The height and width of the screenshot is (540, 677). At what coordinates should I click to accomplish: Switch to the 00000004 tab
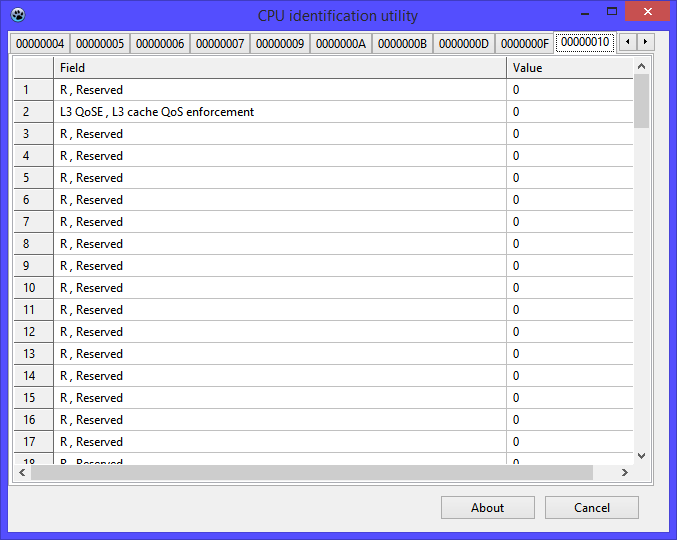coord(40,44)
